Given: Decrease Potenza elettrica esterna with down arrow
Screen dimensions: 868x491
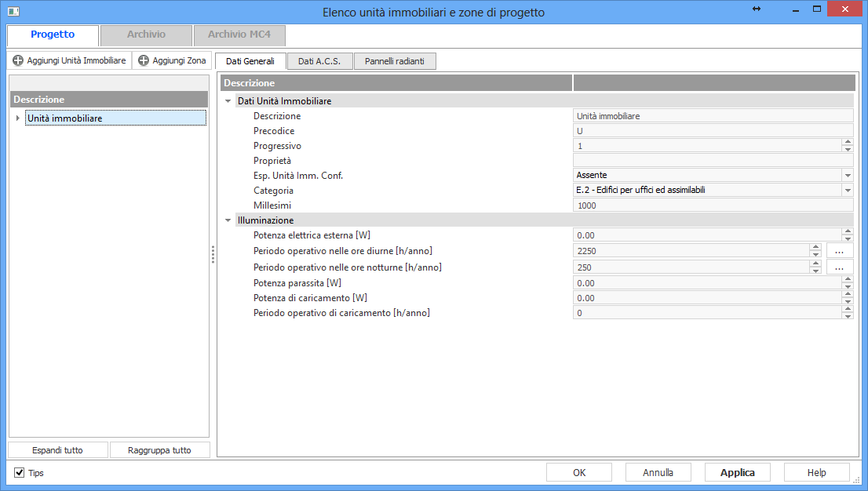Looking at the screenshot, I should [x=848, y=238].
